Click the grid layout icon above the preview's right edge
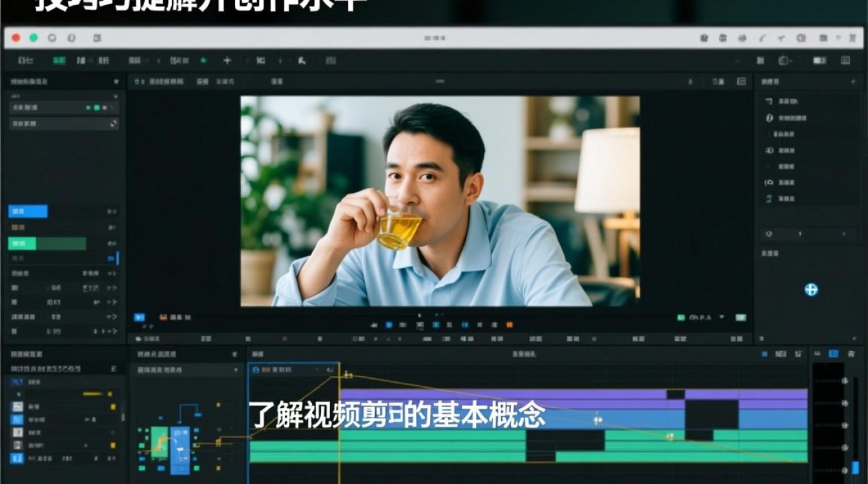868x484 pixels. pos(741,81)
